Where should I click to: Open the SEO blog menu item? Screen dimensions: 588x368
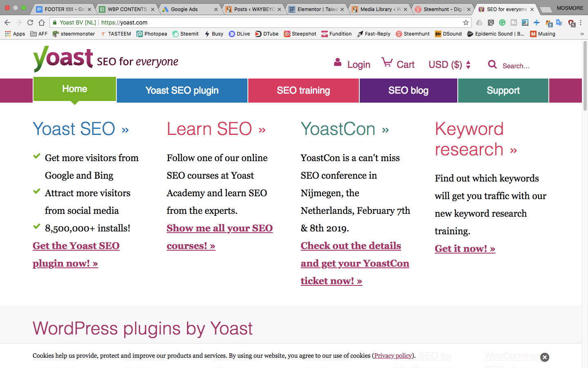coord(408,90)
